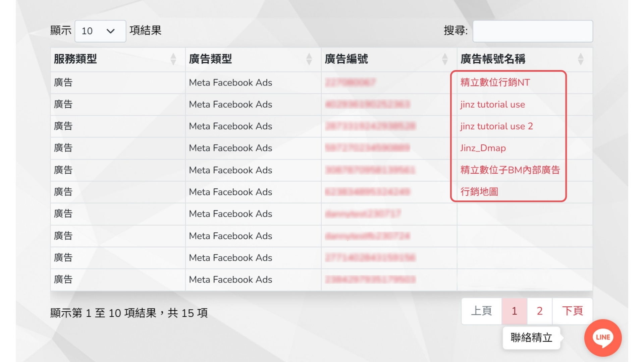Open the jinz tutorial use 2 link
Image resolution: width=644 pixels, height=362 pixels.
(496, 126)
